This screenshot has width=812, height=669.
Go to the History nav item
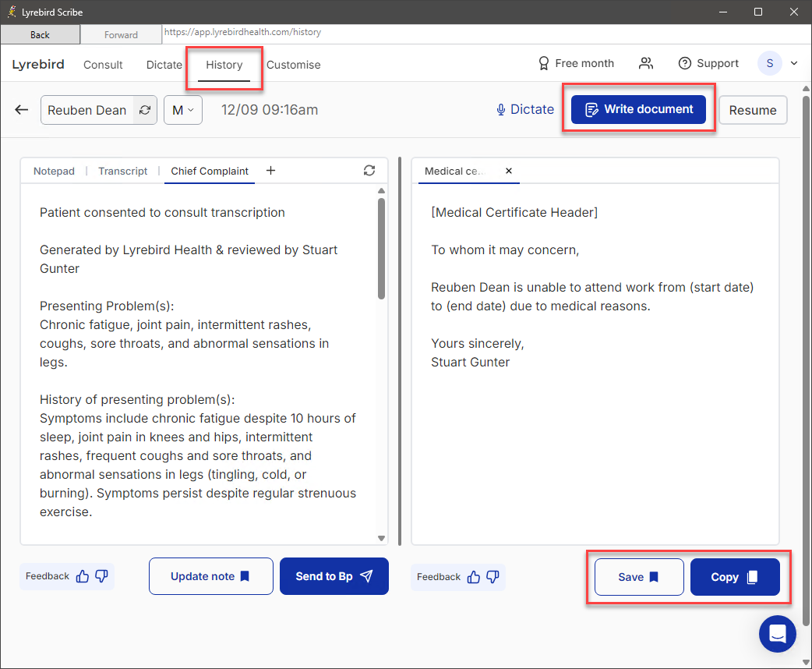coord(224,65)
